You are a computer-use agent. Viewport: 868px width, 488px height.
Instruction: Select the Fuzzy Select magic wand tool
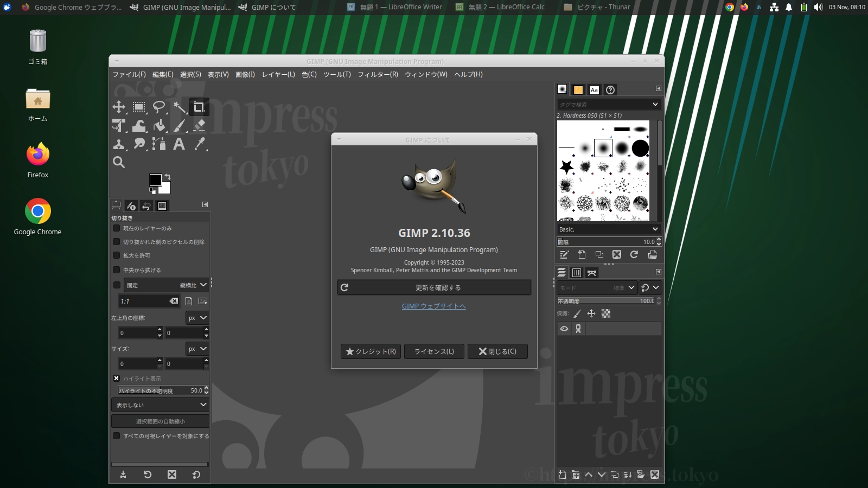[179, 107]
